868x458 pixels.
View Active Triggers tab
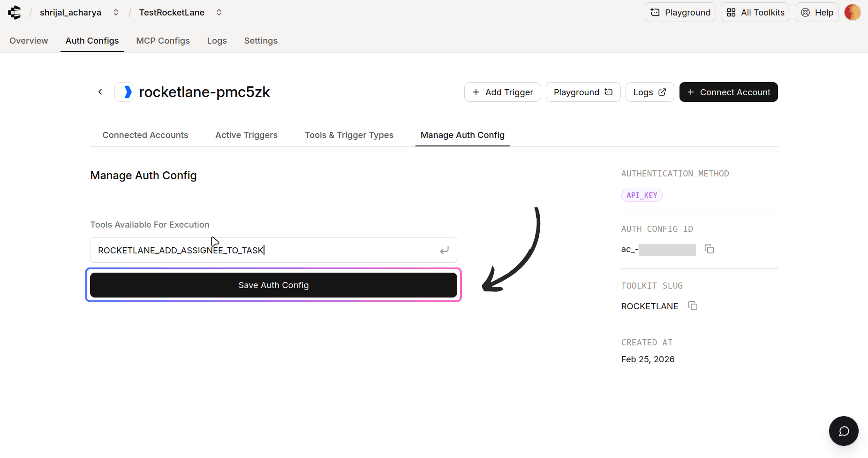[246, 135]
